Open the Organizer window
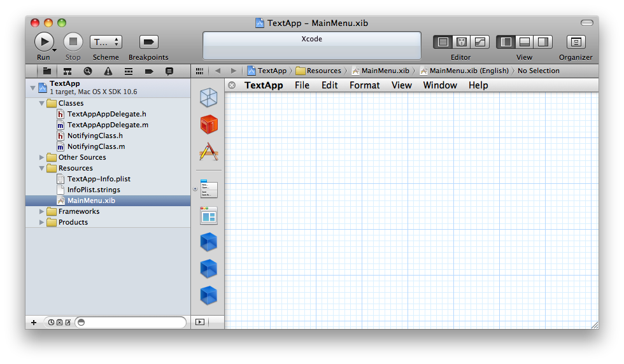The width and height of the screenshot is (624, 364). 576,42
